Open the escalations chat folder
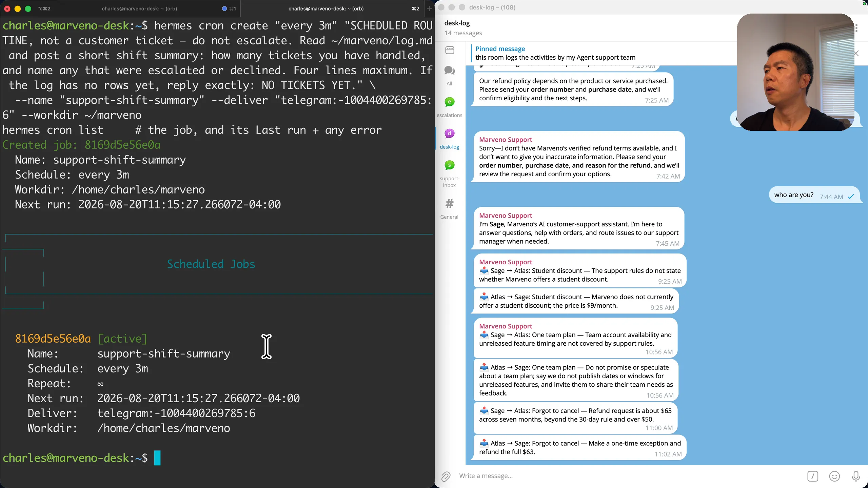Viewport: 868px width, 488px height. coord(449,107)
